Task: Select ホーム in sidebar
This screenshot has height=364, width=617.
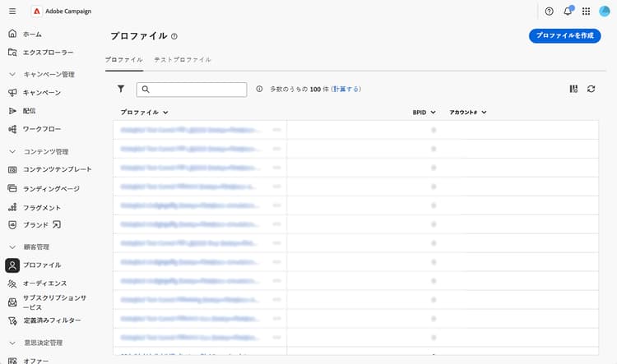Action: [x=32, y=35]
